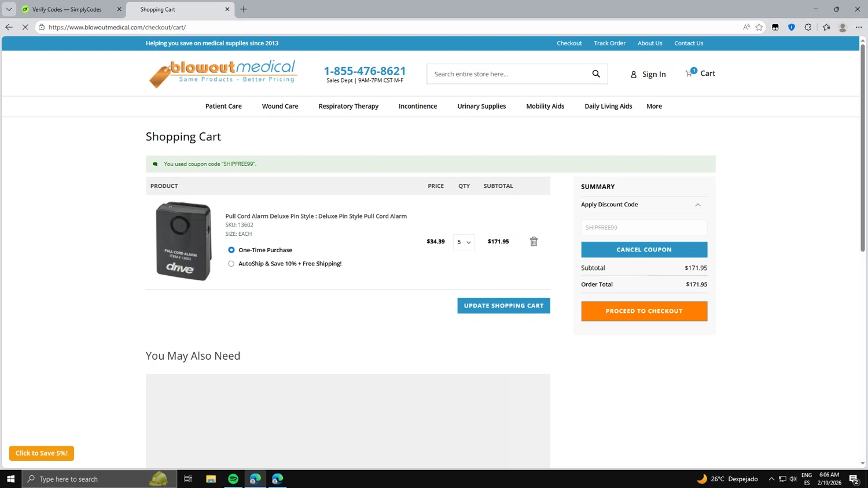The width and height of the screenshot is (868, 488).
Task: Open the browser extensions puzzle icon
Action: 808,27
